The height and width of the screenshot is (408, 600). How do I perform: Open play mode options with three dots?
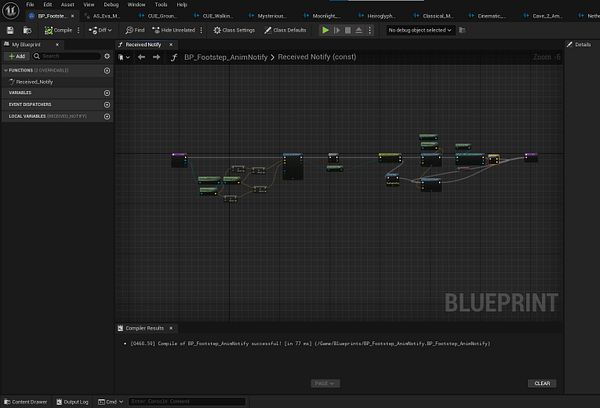[x=370, y=30]
